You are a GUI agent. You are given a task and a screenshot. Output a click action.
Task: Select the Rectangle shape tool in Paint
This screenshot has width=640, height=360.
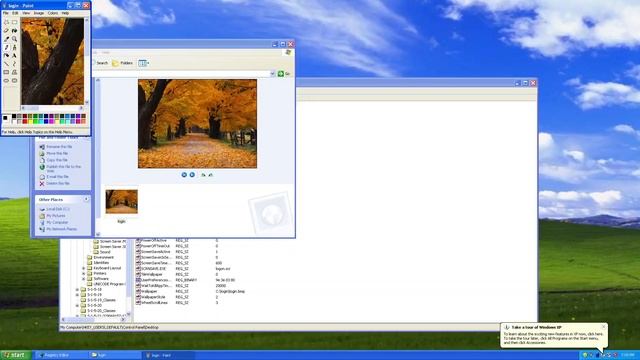[6, 72]
